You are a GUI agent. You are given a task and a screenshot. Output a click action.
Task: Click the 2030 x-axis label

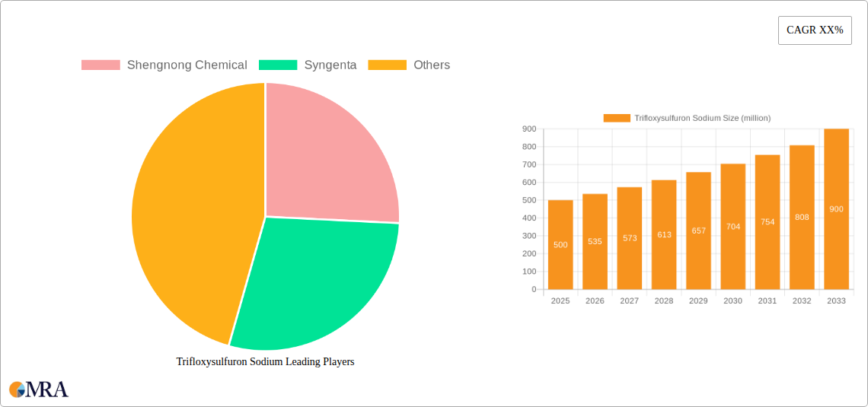pos(733,301)
